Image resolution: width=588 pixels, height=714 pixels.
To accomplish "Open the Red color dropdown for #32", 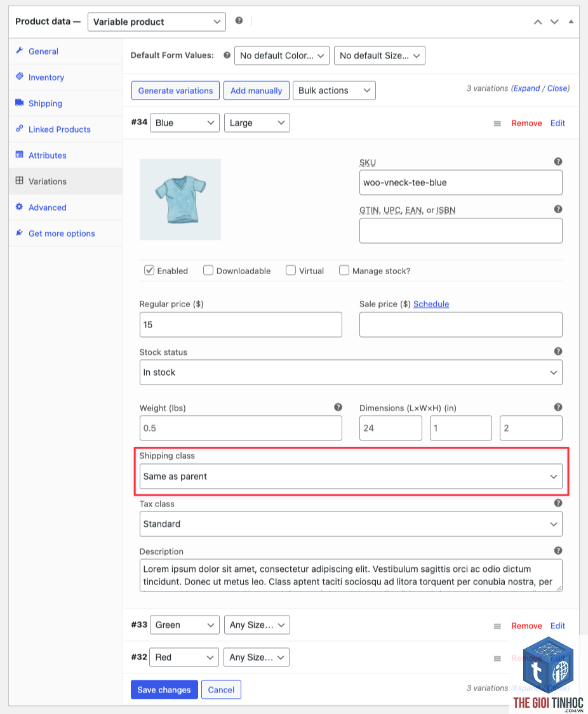I will click(x=184, y=657).
